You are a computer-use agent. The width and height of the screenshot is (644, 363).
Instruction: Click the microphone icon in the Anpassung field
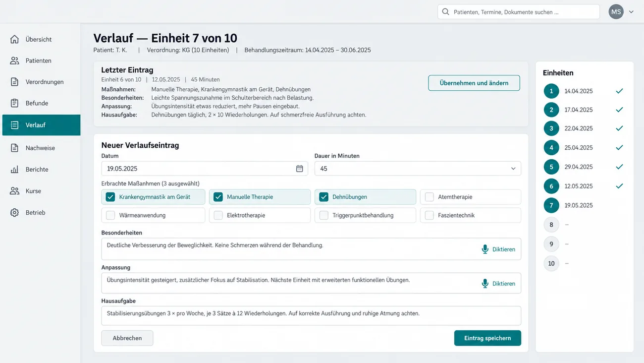click(x=485, y=284)
